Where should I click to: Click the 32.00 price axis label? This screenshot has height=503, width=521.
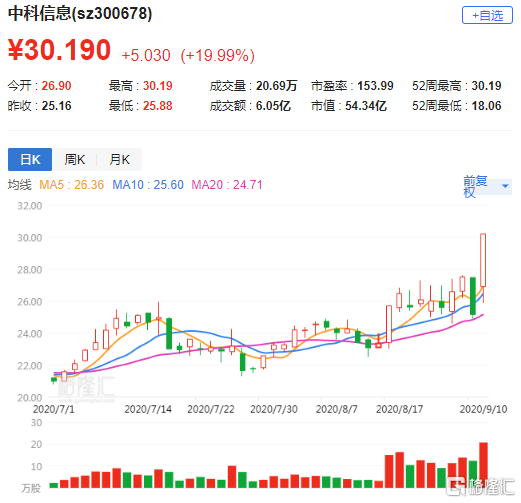30,206
